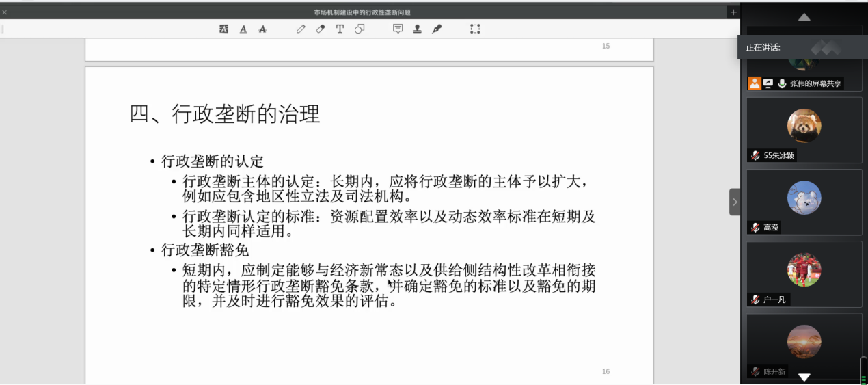Select the signature pen tool

tap(437, 29)
